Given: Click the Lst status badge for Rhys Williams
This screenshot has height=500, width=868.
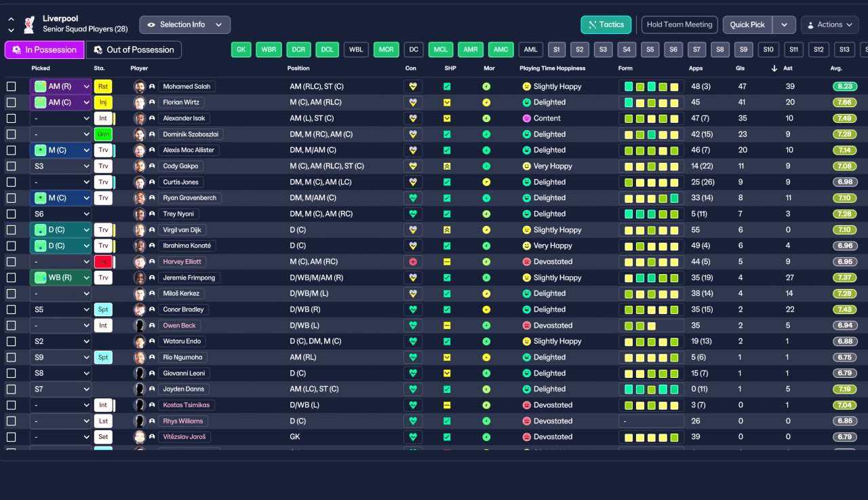Looking at the screenshot, I should (103, 421).
